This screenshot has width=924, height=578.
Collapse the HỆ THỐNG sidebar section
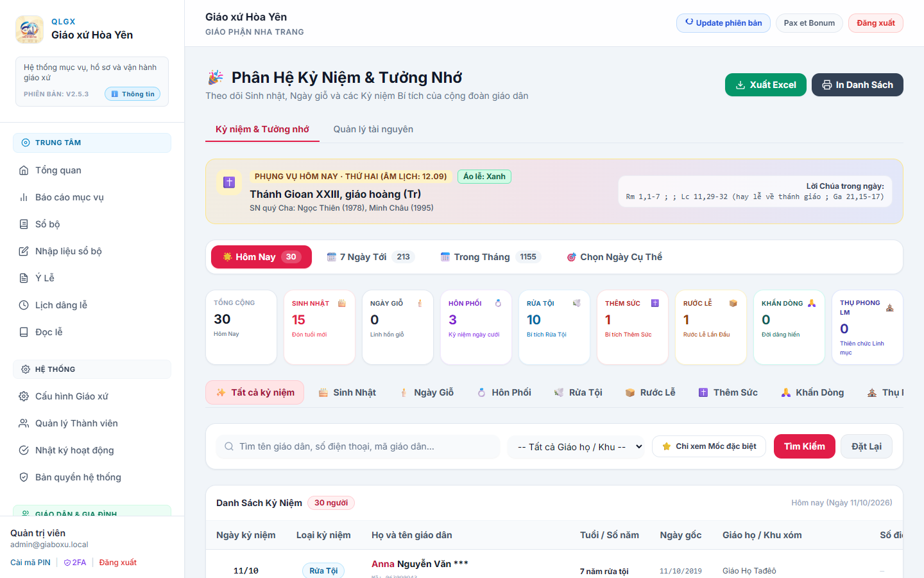(x=92, y=369)
